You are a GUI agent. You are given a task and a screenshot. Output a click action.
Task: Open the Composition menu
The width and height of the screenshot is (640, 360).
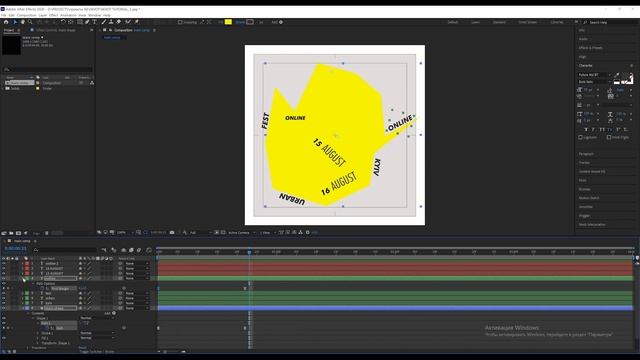coord(27,15)
